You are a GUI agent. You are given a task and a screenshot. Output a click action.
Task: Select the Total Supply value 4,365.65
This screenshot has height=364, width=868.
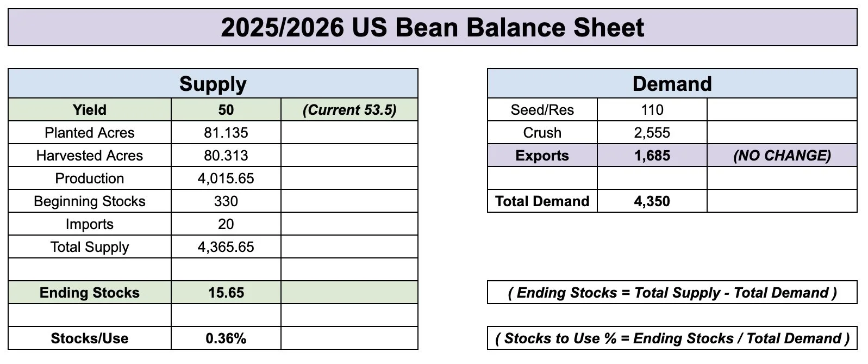226,247
